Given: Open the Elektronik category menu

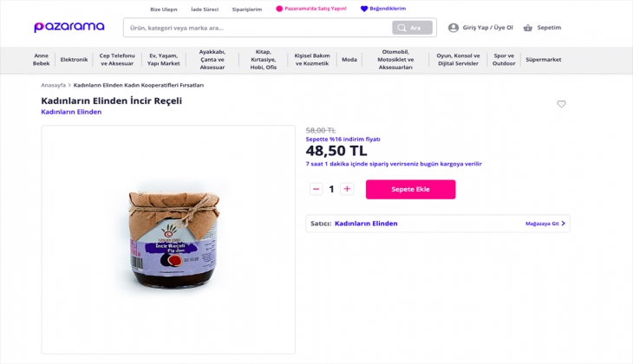Looking at the screenshot, I should pyautogui.click(x=74, y=60).
